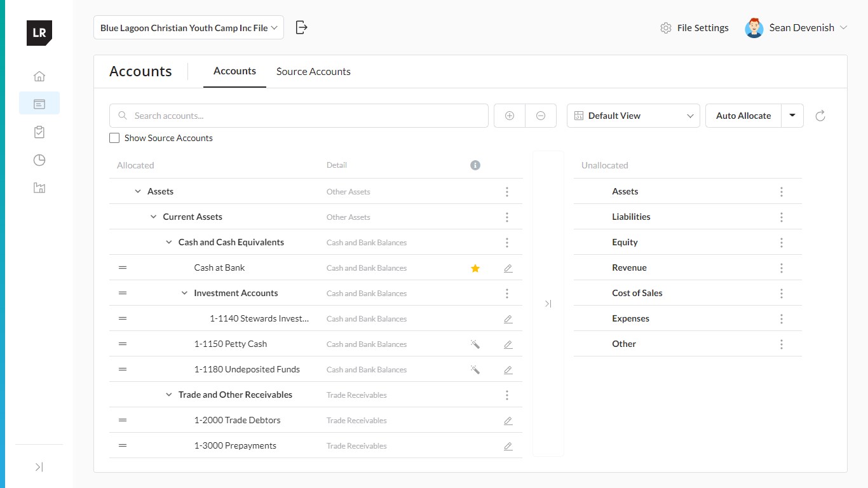
Task: Open the Unallocated Revenue options menu
Action: [x=782, y=268]
